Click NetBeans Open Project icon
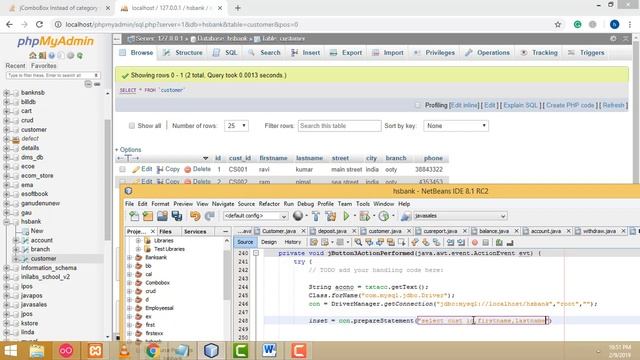This screenshot has height=360, width=640. [x=162, y=216]
